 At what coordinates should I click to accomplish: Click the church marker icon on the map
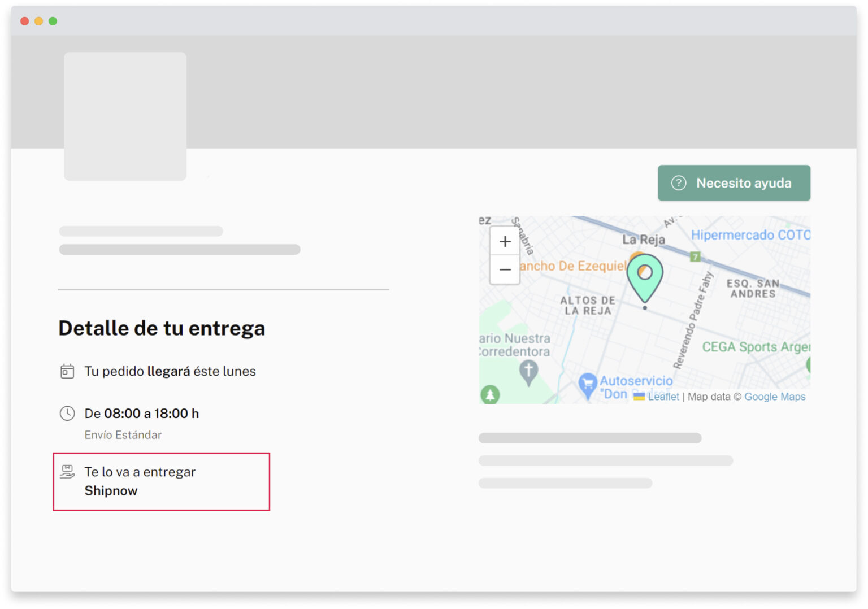point(528,370)
